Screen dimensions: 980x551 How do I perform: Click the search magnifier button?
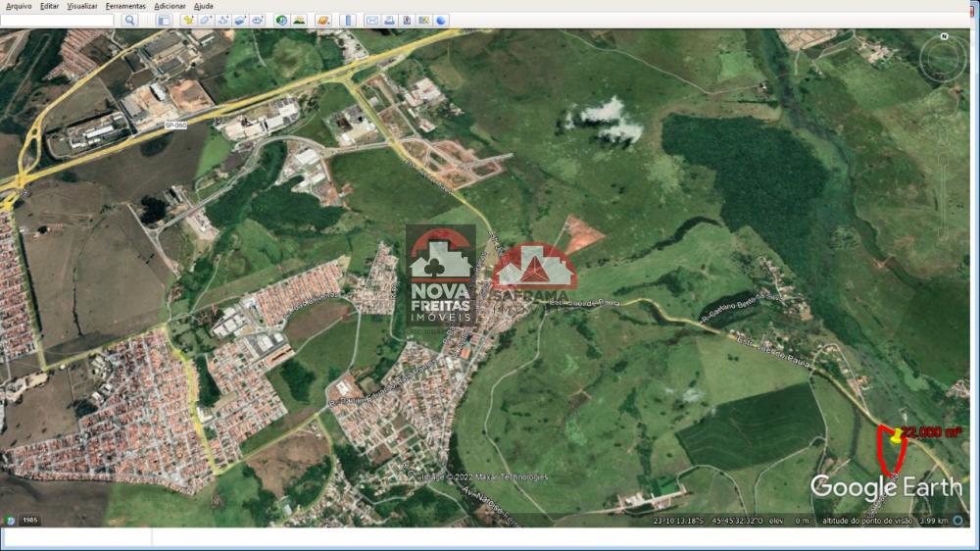pyautogui.click(x=129, y=20)
